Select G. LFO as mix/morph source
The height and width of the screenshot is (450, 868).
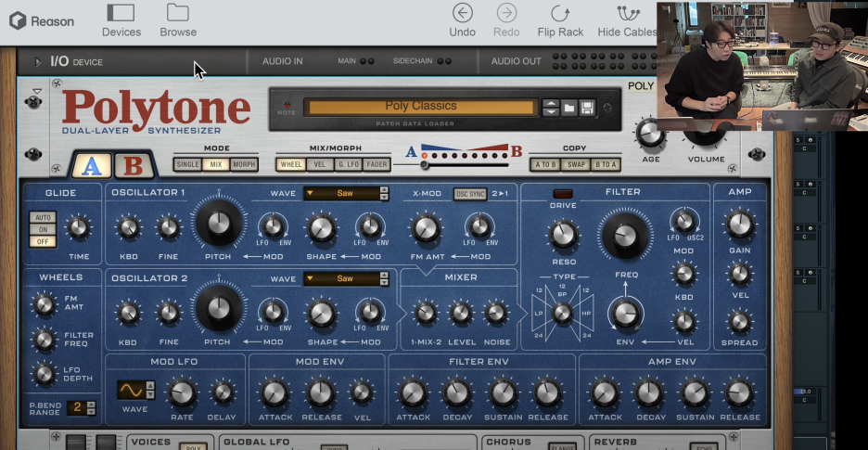348,164
